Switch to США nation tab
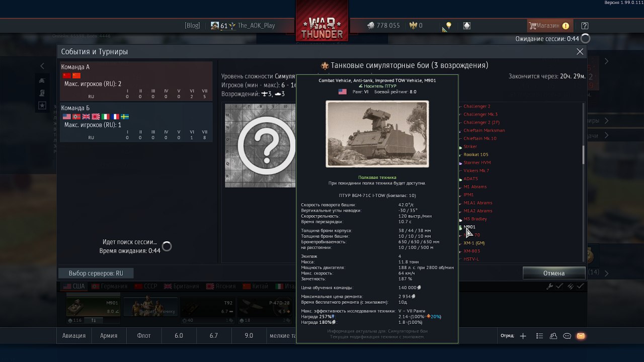644x362 pixels. click(x=73, y=286)
